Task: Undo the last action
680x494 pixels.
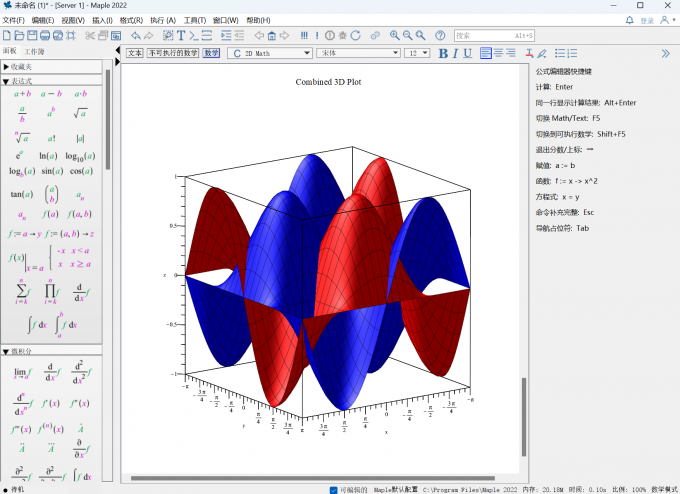Action: (x=136, y=36)
